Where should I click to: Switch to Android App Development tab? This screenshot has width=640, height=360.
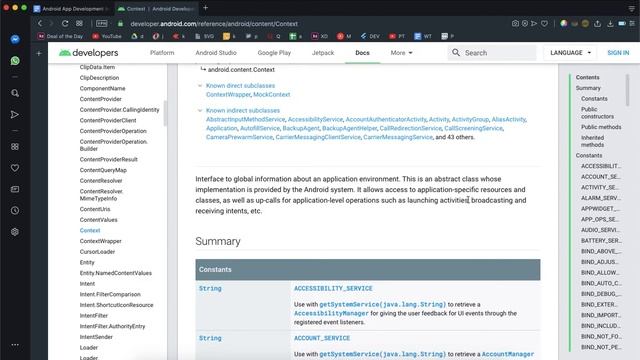pos(72,9)
